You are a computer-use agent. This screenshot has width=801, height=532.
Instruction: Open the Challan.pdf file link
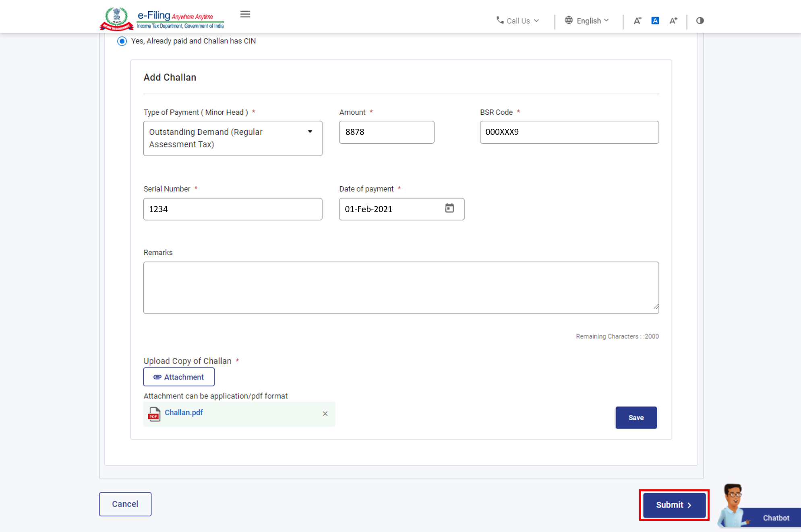184,412
